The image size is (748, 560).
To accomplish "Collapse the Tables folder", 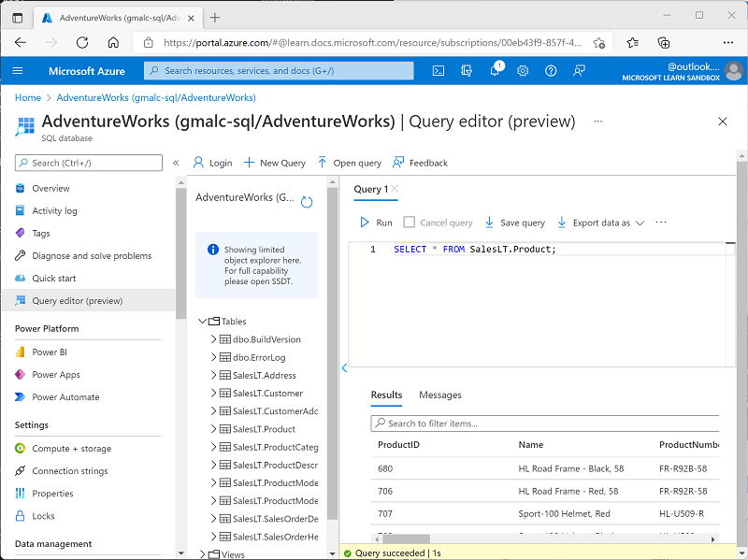I will 202,322.
